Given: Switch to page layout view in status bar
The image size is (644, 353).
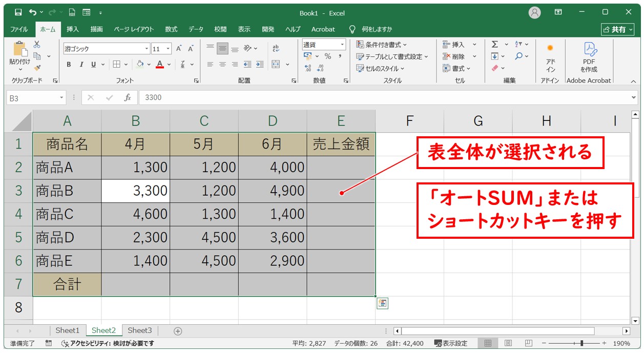Looking at the screenshot, I should [x=508, y=343].
